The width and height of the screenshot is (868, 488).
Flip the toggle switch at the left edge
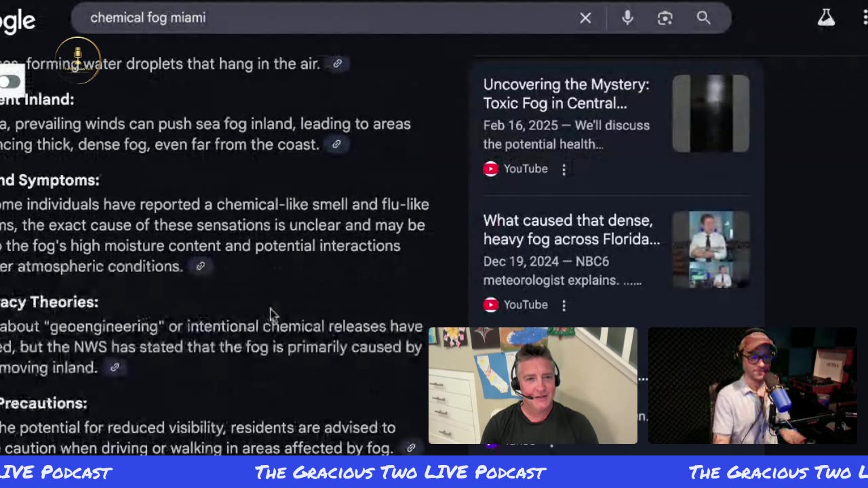10,82
